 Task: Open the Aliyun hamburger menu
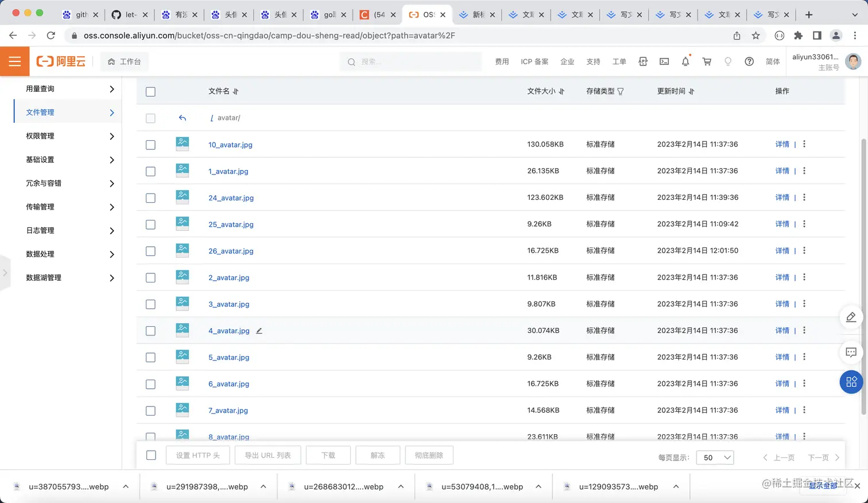point(15,61)
